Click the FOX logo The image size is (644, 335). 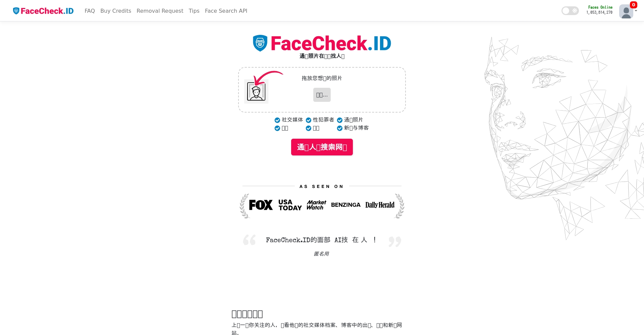[261, 205]
